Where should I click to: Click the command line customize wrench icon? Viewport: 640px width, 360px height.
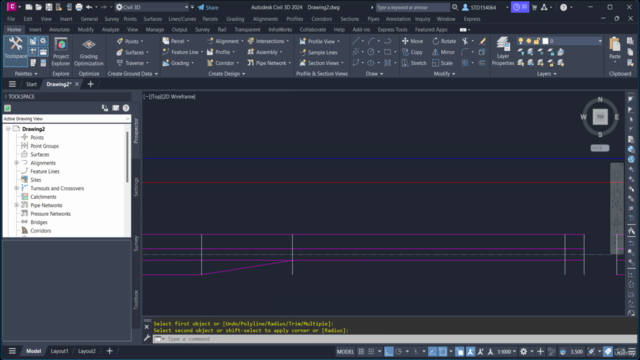point(147,338)
